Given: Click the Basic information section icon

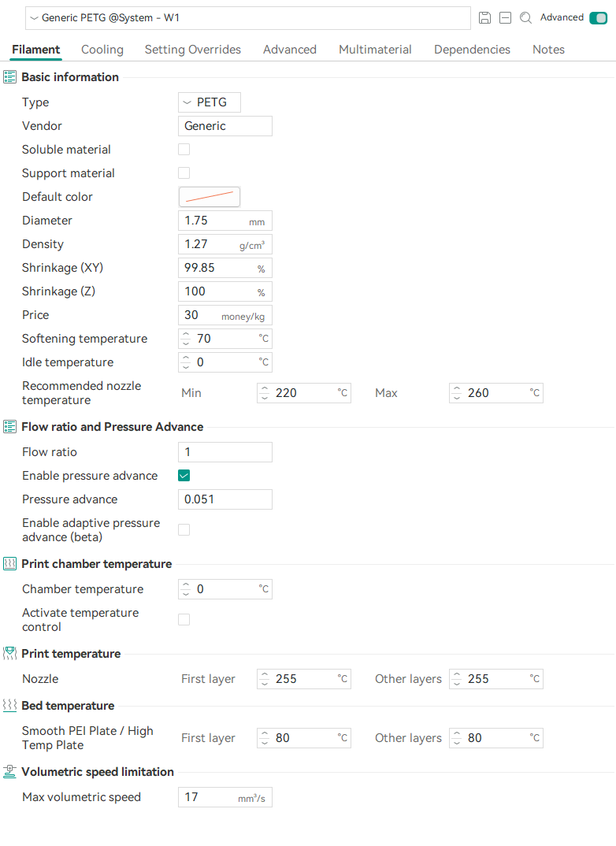Looking at the screenshot, I should coord(10,77).
